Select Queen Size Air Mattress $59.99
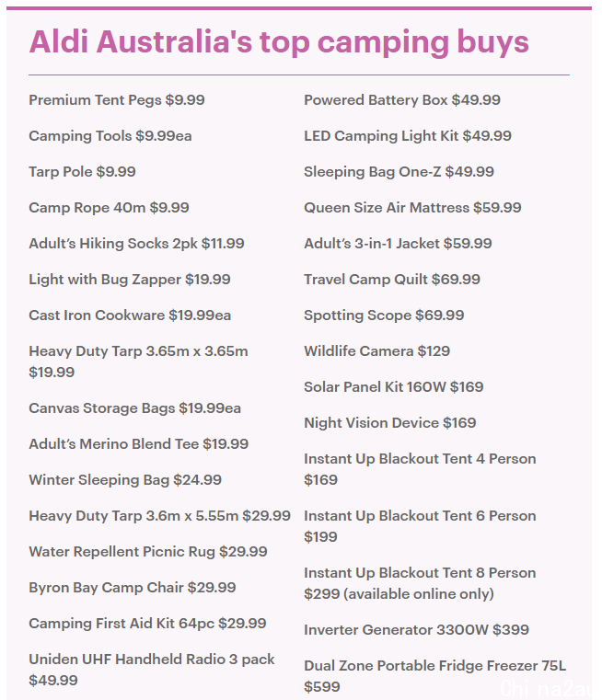Viewport: 602px width, 700px height. tap(412, 208)
